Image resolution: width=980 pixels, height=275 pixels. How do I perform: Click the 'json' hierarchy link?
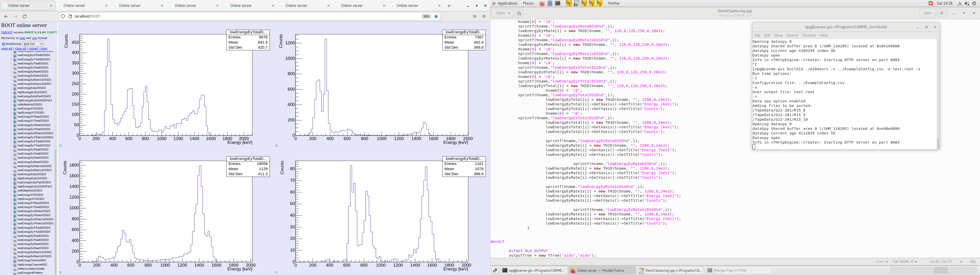pyautogui.click(x=22, y=38)
